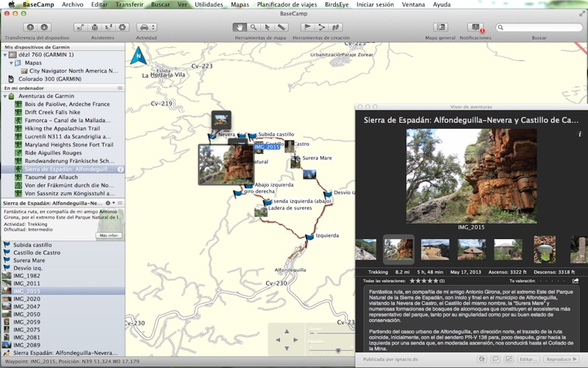Open list options beside En mi ordenador
588x368 pixels.
120,88
